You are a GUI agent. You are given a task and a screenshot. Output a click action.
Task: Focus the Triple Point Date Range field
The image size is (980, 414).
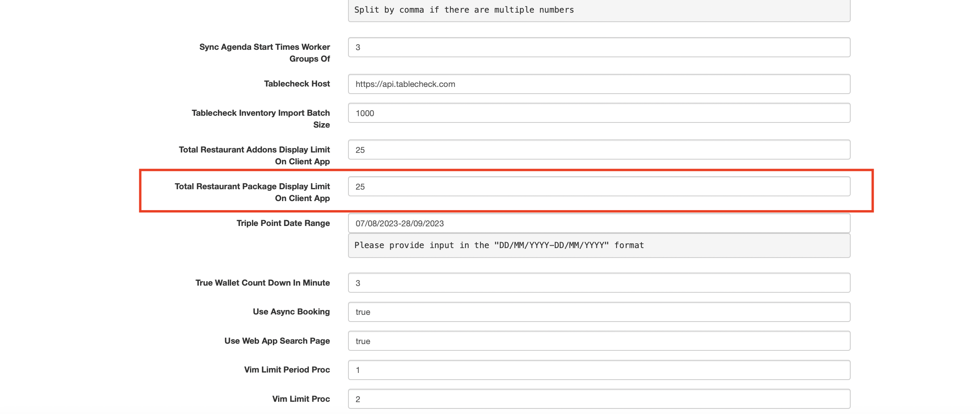point(599,223)
